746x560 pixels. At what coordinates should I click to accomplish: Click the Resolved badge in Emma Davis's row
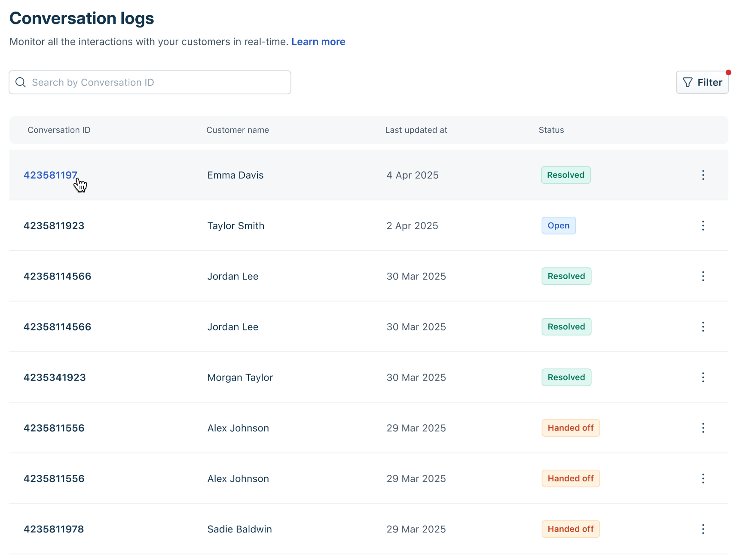point(566,175)
